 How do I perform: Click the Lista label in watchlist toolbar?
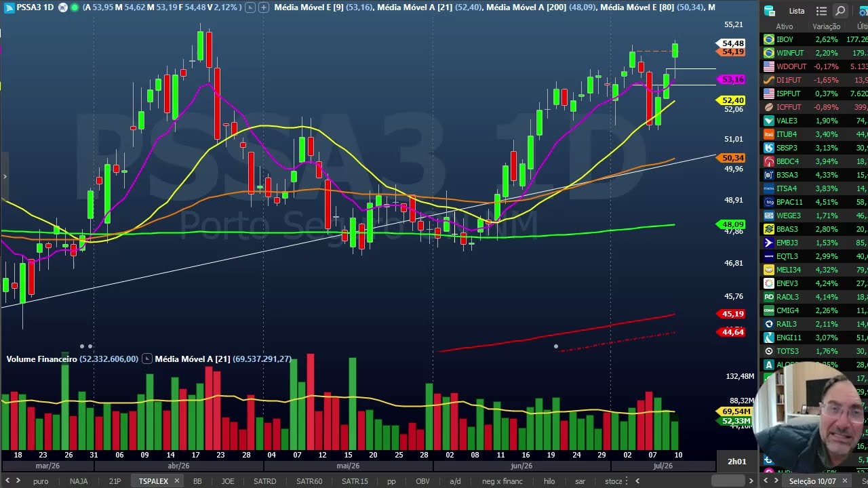[797, 11]
